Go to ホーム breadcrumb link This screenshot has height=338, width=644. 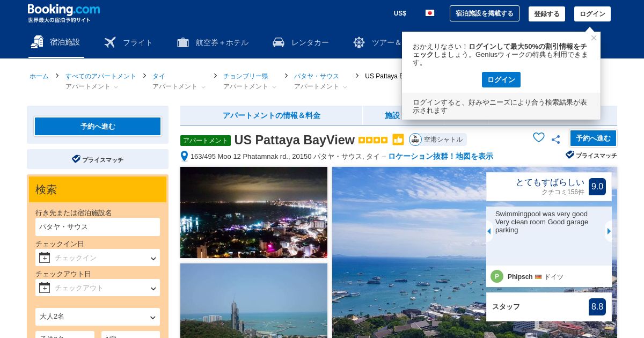[x=39, y=76]
